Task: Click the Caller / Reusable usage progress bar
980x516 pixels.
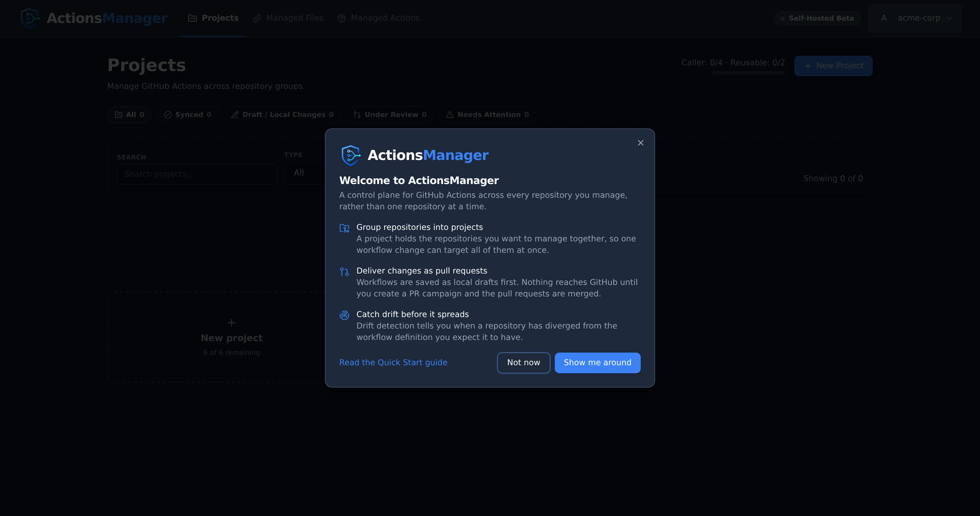Action: (x=748, y=72)
